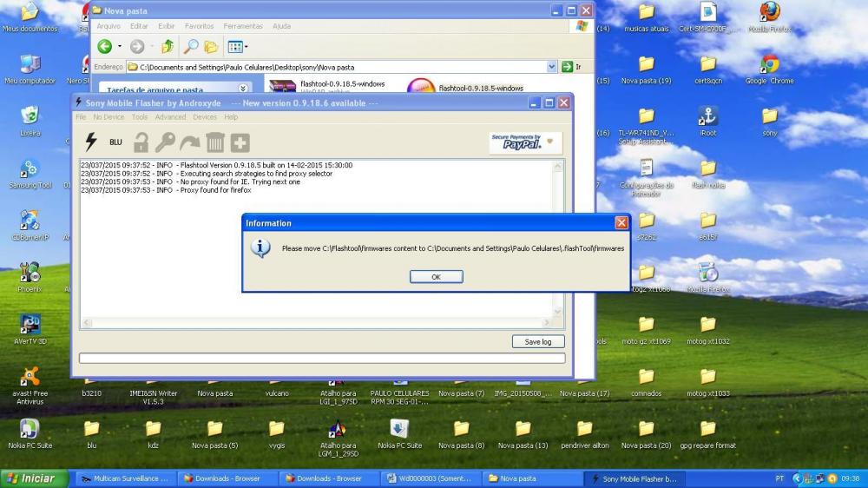868x488 pixels.
Task: Click the Explorer Folders toolbar icon
Action: (x=210, y=47)
